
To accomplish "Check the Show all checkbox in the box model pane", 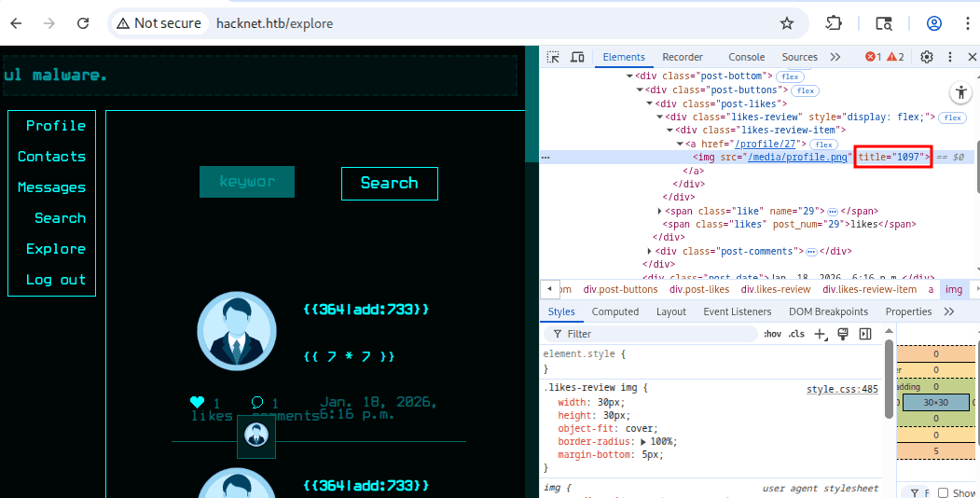I will [944, 492].
